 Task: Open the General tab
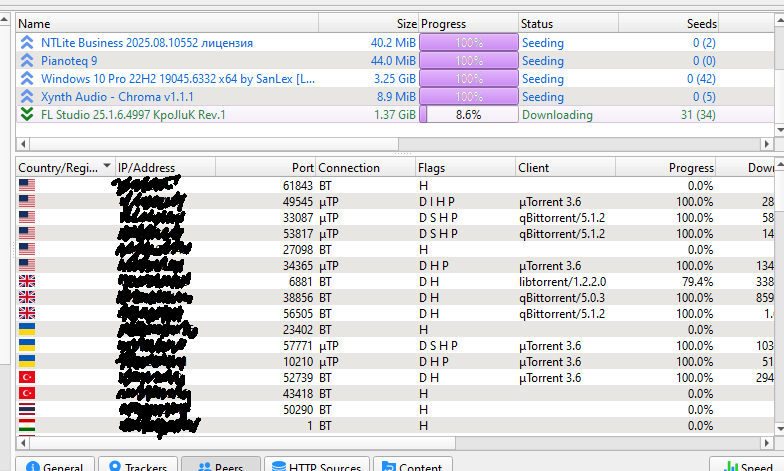pos(55,466)
